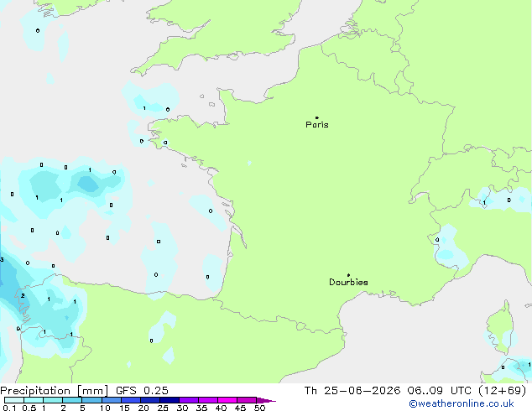
Task: Click the 'GFS 0.25' model label
Action: (142, 391)
